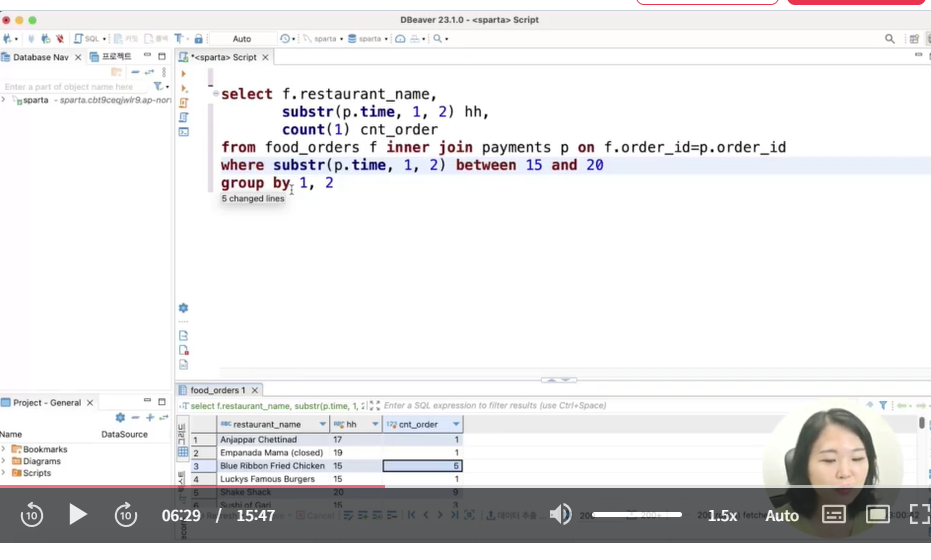This screenshot has width=931, height=560.
Task: Select the Luckys Famous Burgers cell
Action: [x=273, y=479]
